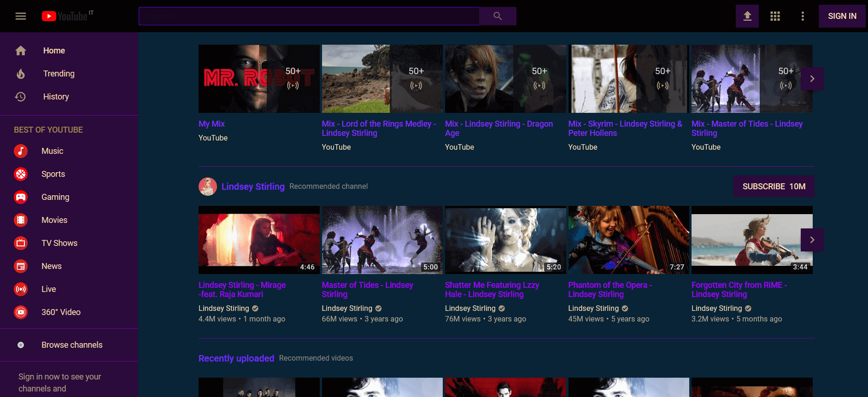Screen dimensions: 868x397
Task: Click the Music note icon
Action: tap(21, 151)
